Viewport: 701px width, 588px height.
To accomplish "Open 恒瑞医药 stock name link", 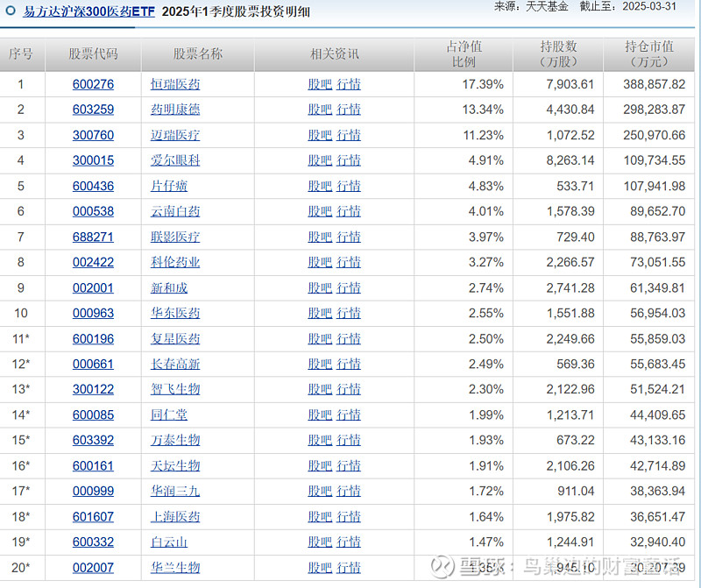I will (x=175, y=84).
